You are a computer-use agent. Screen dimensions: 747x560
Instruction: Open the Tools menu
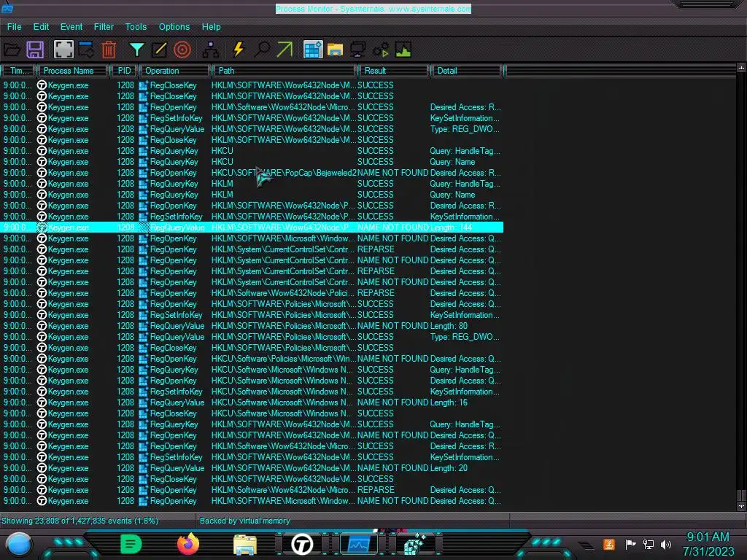tap(136, 27)
